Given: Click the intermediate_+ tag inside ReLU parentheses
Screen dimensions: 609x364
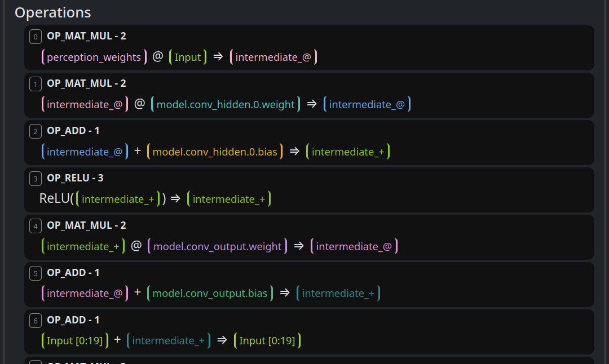Looking at the screenshot, I should (x=118, y=199).
